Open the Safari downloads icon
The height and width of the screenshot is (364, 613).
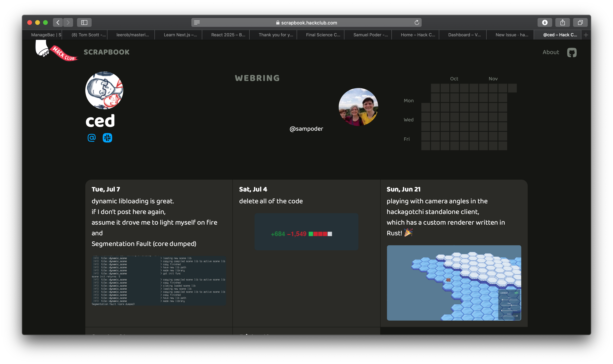coord(544,23)
